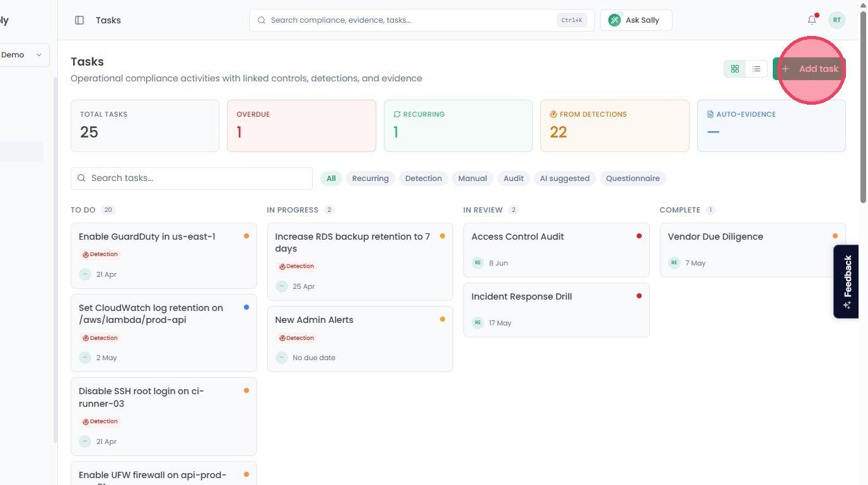Select the All filter chip
The image size is (868, 485).
(331, 178)
